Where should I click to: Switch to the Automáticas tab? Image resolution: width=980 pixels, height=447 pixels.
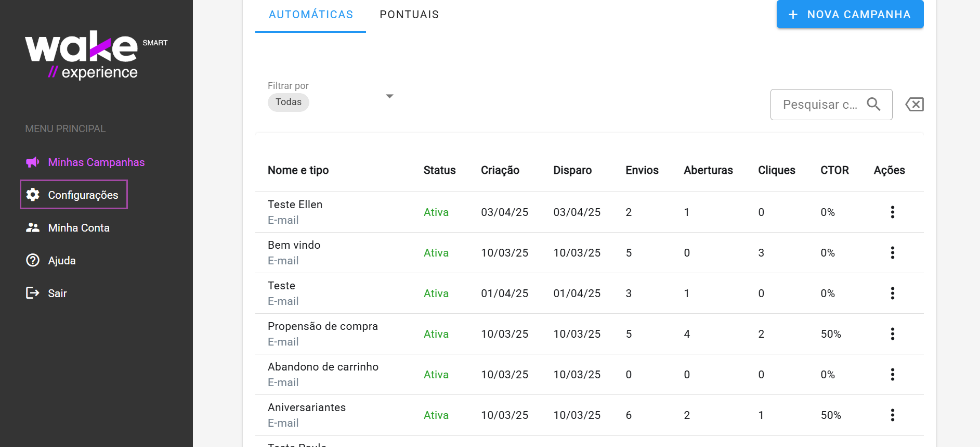pyautogui.click(x=310, y=15)
